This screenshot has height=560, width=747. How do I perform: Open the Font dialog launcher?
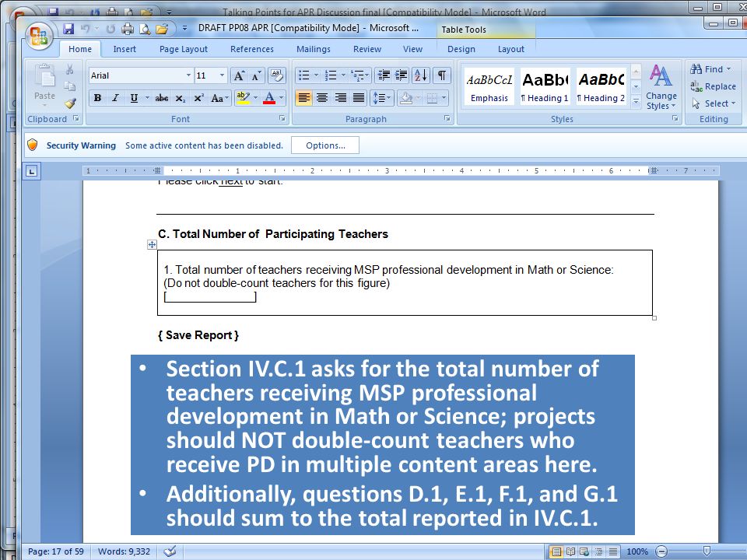click(282, 118)
